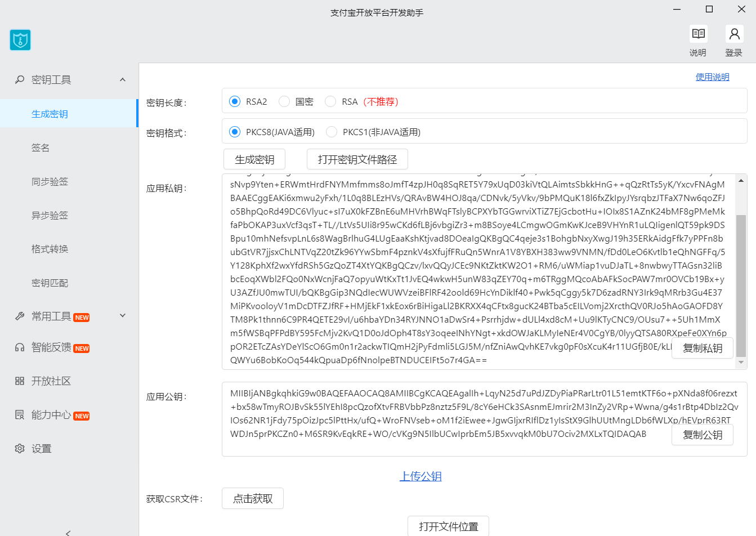This screenshot has width=756, height=536.
Task: Open the 同步验签 sidebar item
Action: [x=69, y=181]
